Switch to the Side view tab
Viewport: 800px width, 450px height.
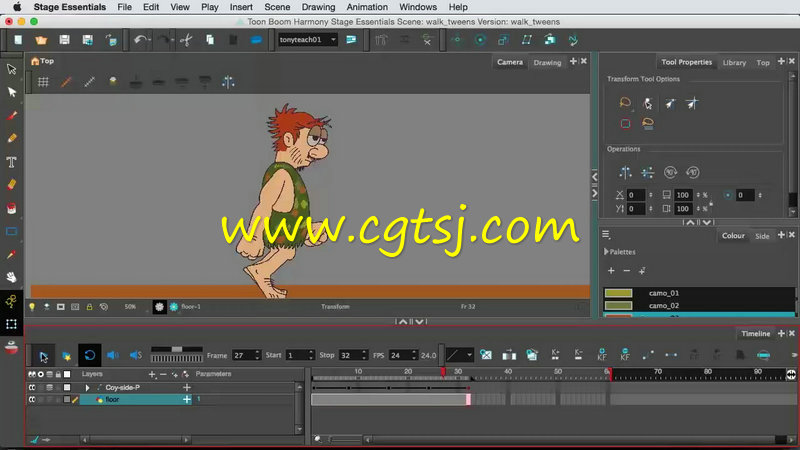coord(762,236)
